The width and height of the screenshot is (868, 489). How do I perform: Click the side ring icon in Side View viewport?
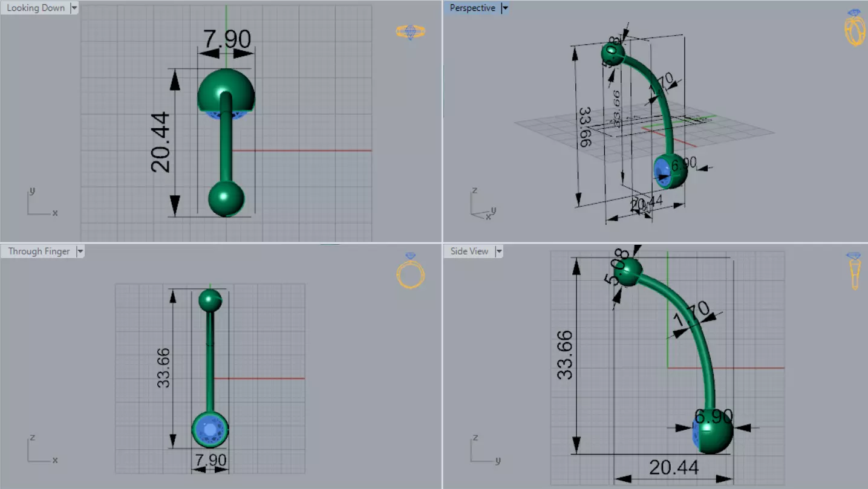coord(854,271)
